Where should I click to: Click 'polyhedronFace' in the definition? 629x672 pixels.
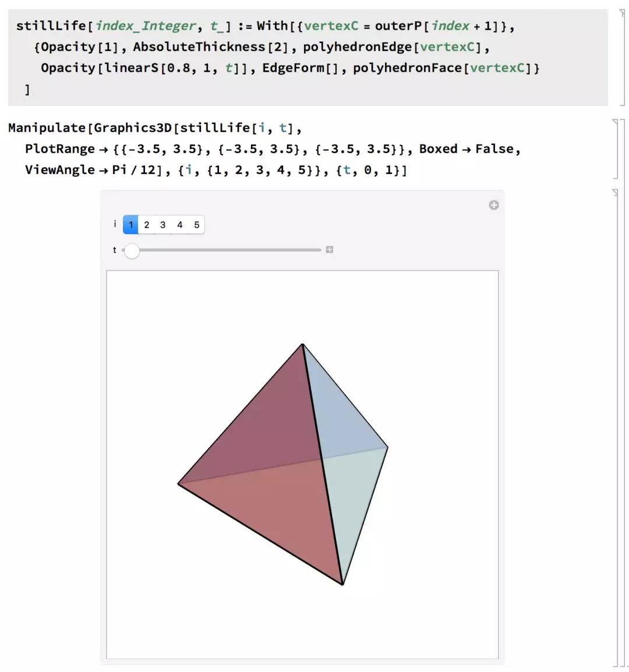click(x=407, y=68)
